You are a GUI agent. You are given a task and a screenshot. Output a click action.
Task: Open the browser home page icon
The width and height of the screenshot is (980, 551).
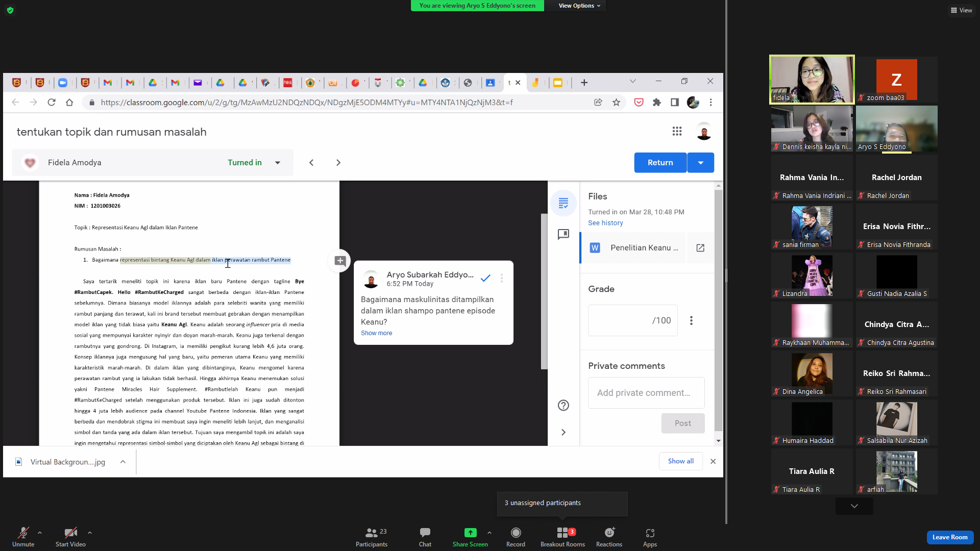click(69, 103)
